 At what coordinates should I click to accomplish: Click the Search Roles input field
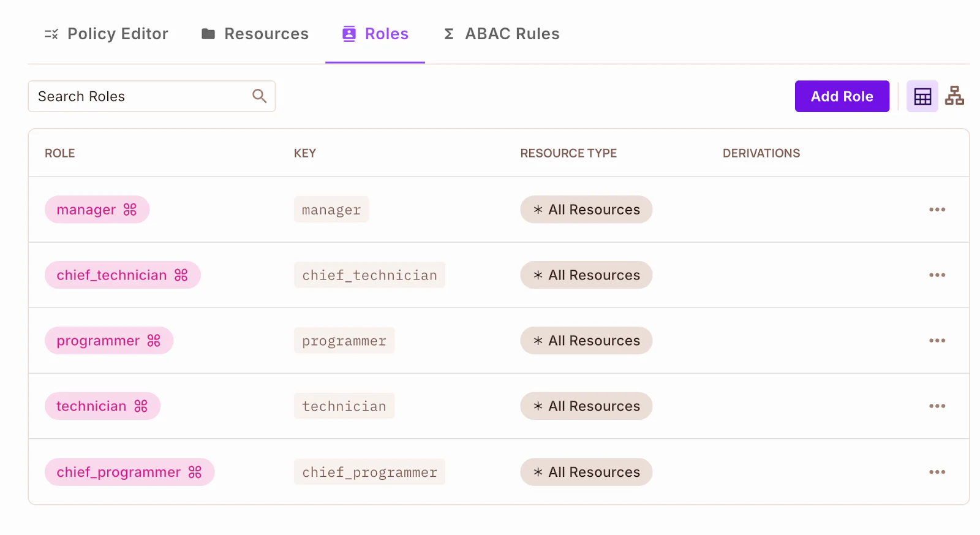click(x=151, y=96)
